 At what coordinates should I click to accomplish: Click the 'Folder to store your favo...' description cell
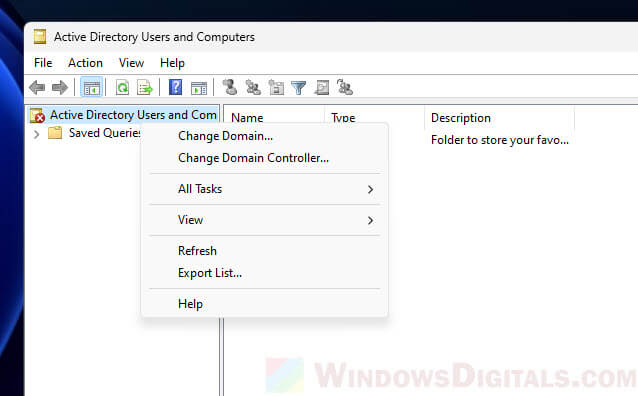(500, 140)
